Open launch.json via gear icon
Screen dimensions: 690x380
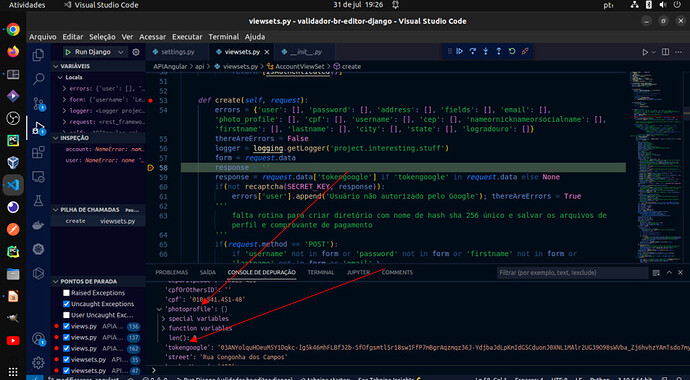coord(136,52)
